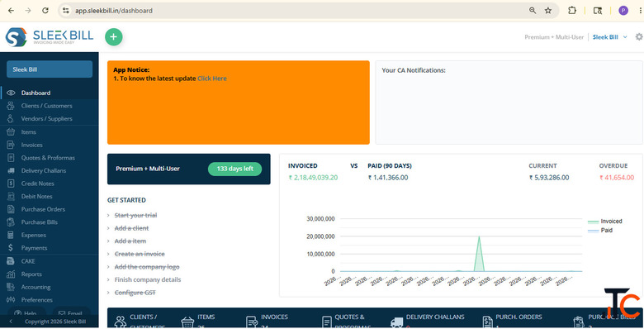Image resolution: width=644 pixels, height=329 pixels.
Task: Click the Items basket icon in sidebar
Action: tap(11, 132)
